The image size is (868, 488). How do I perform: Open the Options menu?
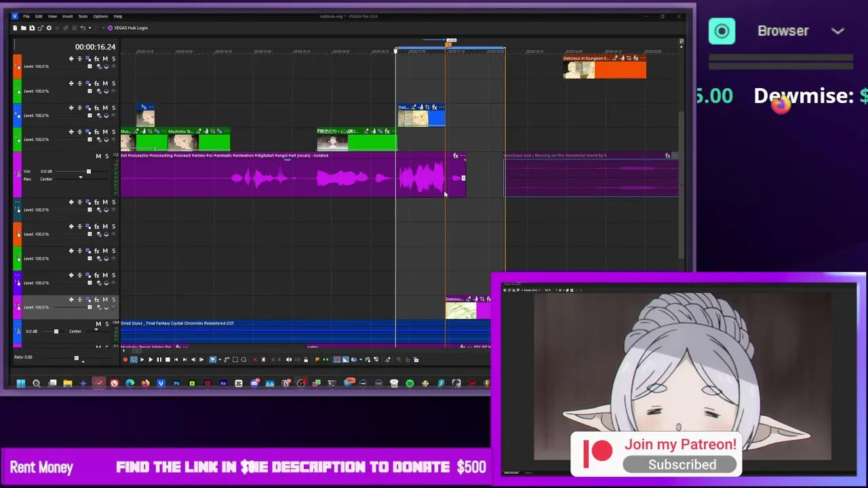pos(100,16)
